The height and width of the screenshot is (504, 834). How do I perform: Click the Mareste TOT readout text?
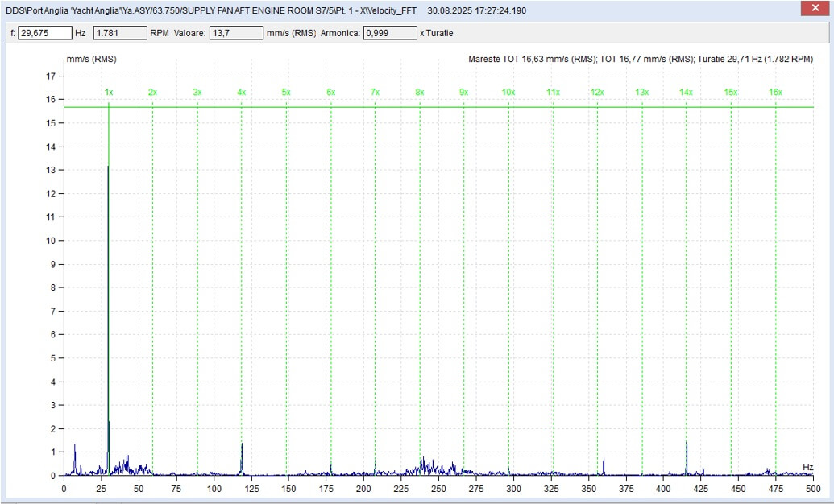click(x=531, y=59)
